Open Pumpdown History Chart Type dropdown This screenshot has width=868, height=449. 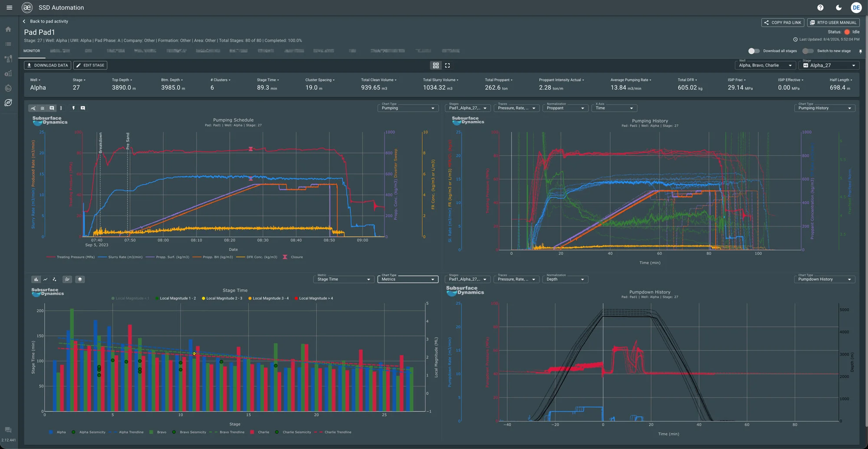[x=825, y=279]
